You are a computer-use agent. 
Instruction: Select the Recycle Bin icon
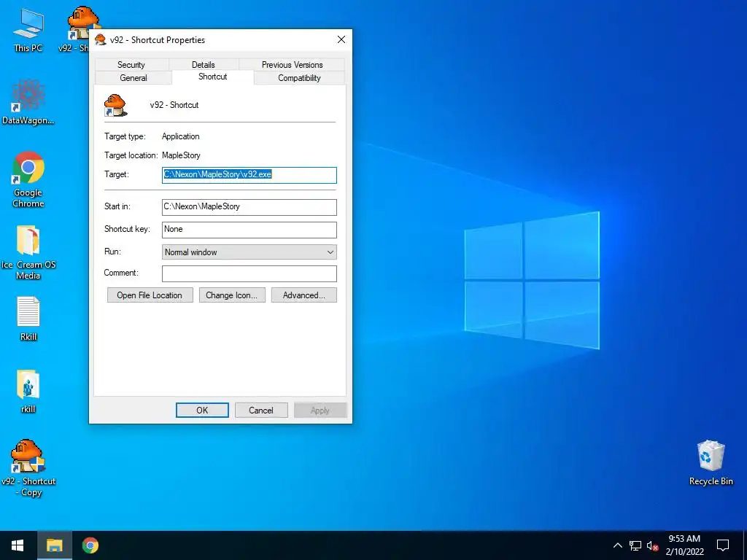pos(711,462)
